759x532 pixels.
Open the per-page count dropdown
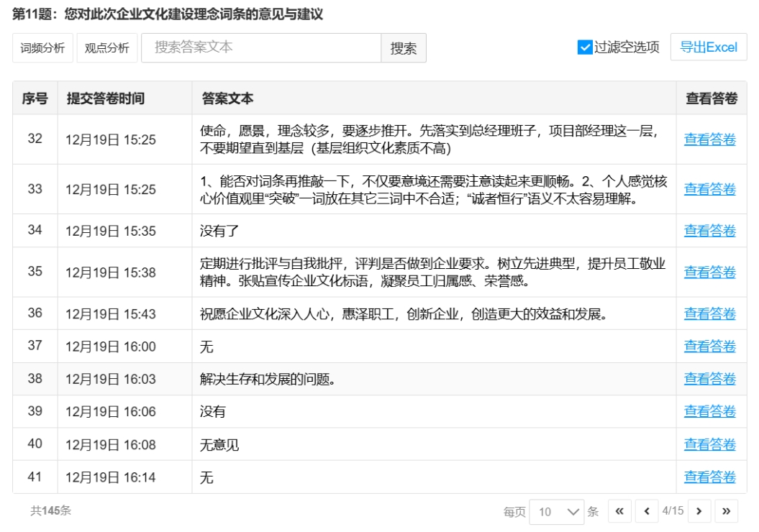point(556,512)
